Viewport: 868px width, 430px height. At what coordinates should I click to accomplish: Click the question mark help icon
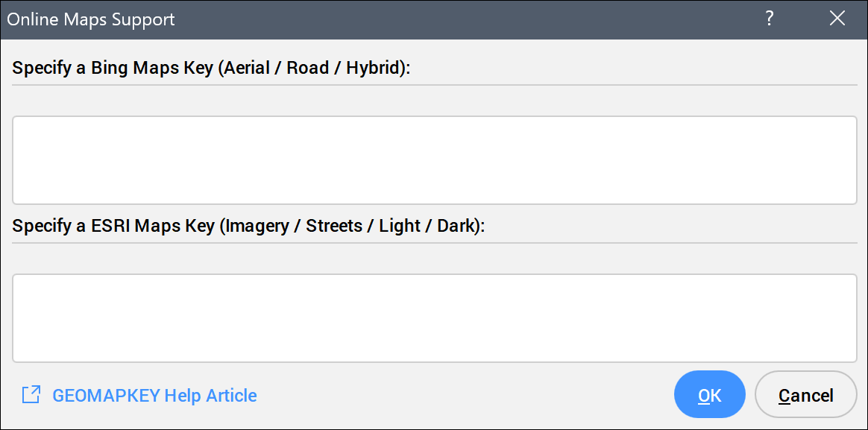[770, 19]
